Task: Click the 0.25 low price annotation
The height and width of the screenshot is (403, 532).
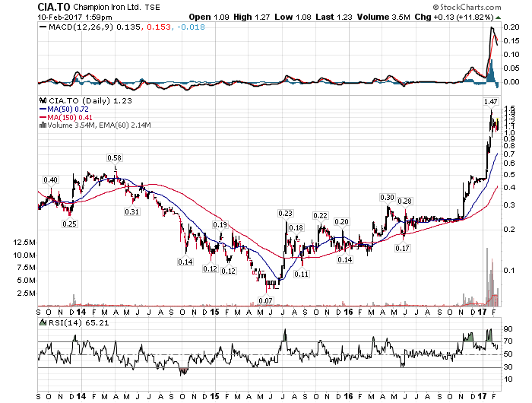Action: tap(70, 224)
